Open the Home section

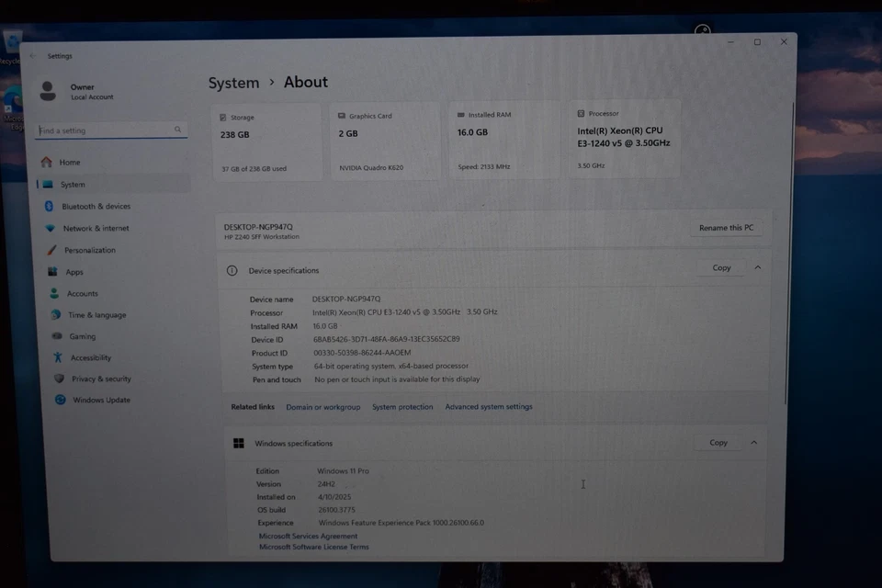[72, 162]
